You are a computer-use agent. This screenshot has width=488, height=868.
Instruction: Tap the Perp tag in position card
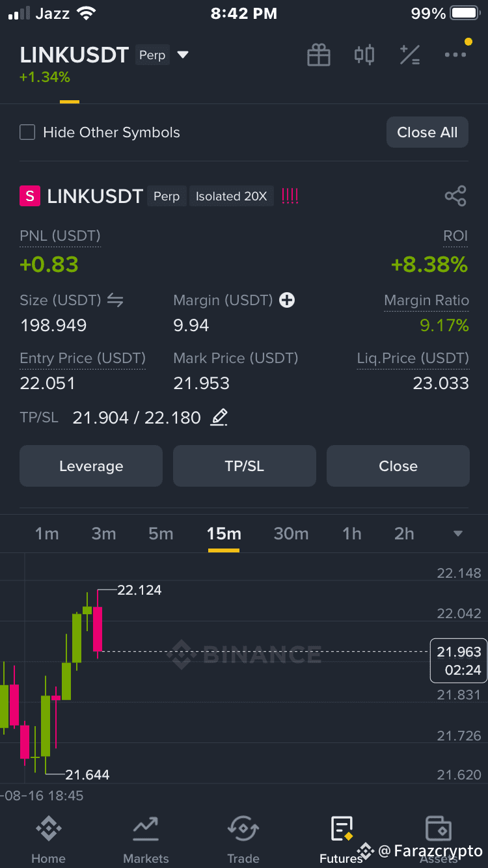pyautogui.click(x=167, y=196)
